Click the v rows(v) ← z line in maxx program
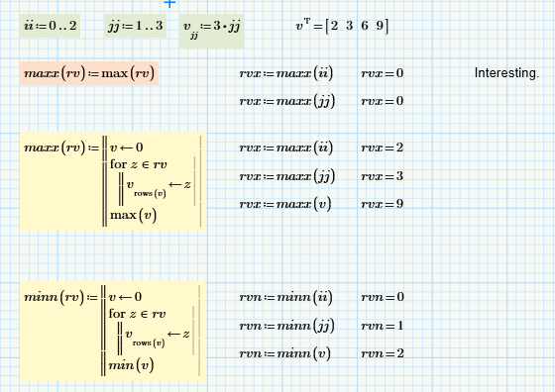The height and width of the screenshot is (392, 555). (x=159, y=188)
